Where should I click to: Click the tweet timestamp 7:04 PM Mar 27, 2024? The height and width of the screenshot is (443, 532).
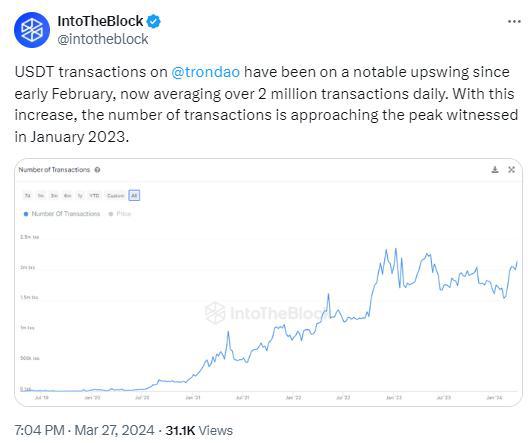pyautogui.click(x=84, y=430)
